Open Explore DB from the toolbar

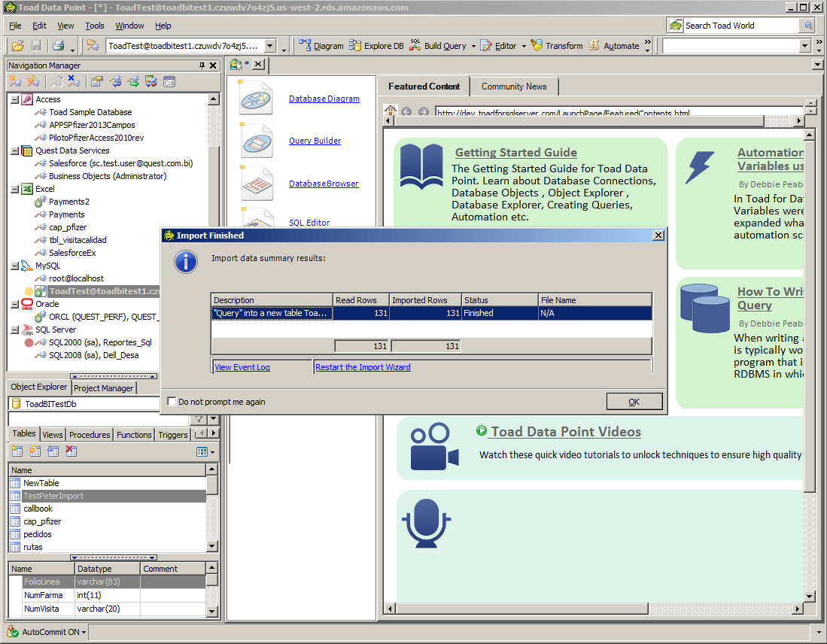(376, 46)
